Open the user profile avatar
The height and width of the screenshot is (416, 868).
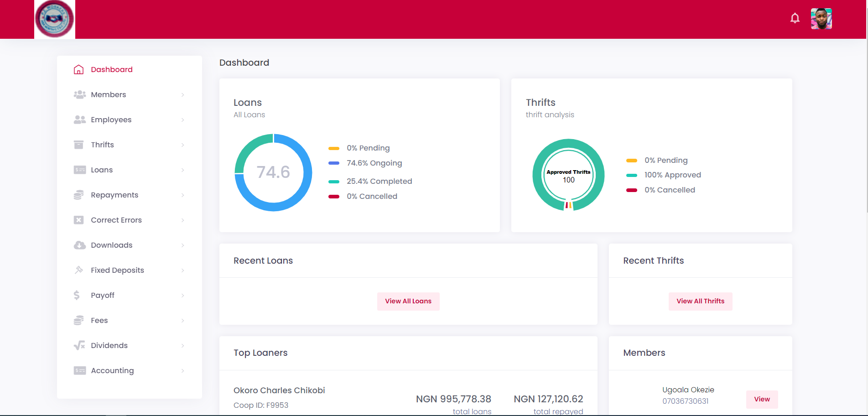821,19
